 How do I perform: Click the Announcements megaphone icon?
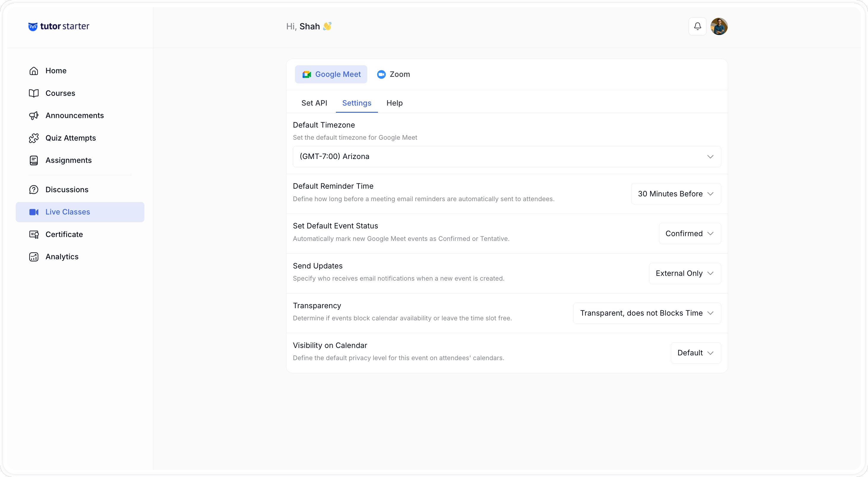tap(34, 116)
